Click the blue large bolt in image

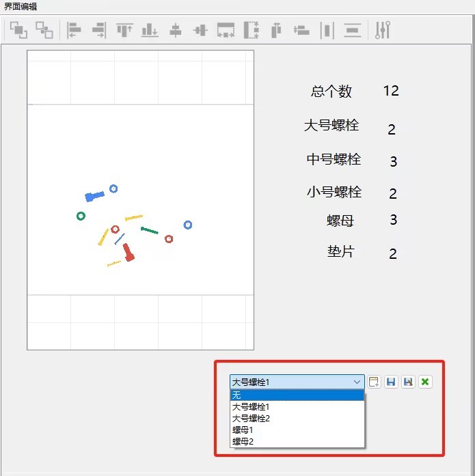(94, 197)
